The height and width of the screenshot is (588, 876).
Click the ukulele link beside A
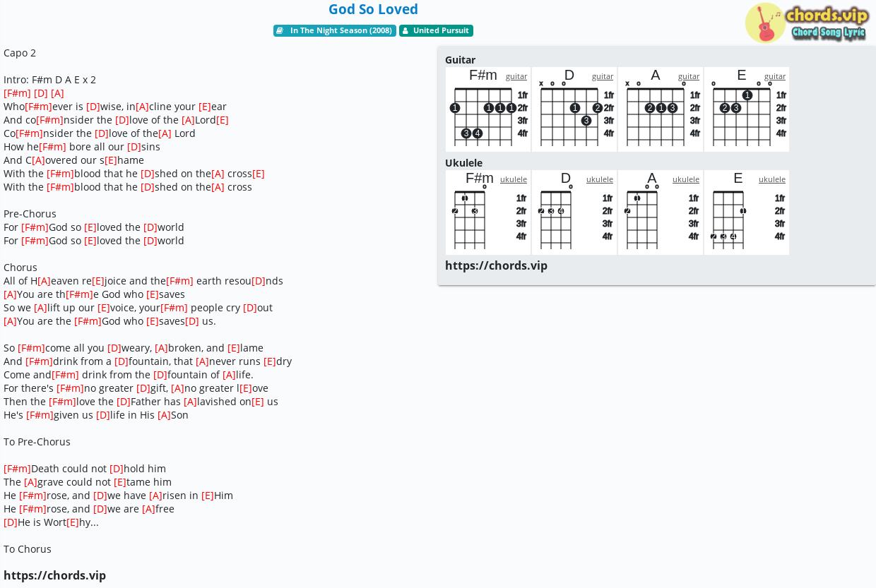[x=686, y=179]
